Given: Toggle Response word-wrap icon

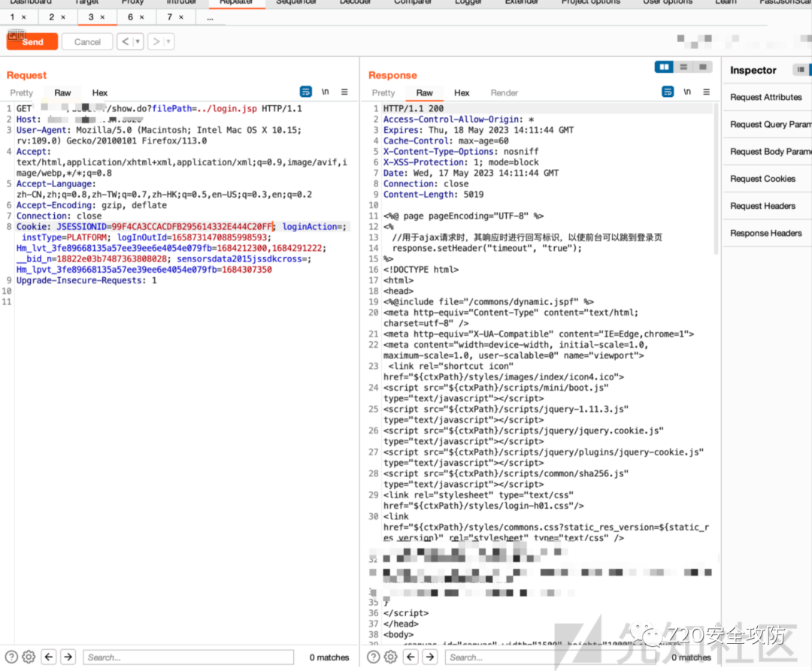Looking at the screenshot, I should [668, 92].
